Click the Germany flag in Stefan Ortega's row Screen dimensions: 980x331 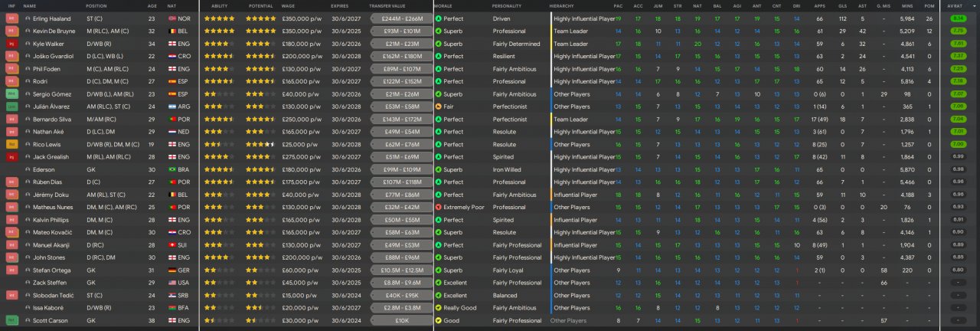(x=172, y=270)
